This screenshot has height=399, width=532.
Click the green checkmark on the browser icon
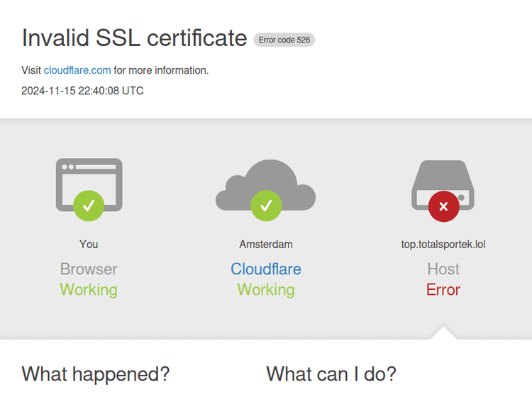click(x=89, y=206)
